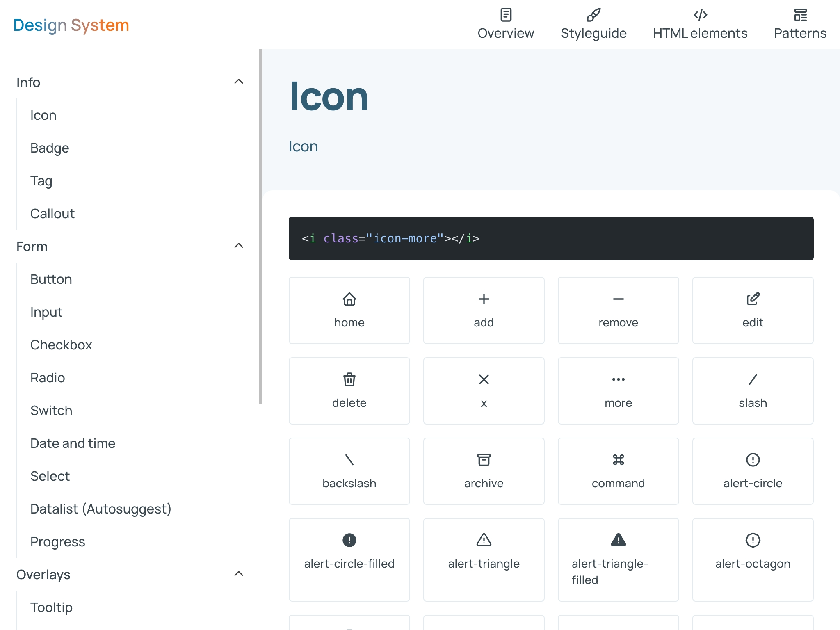Open the Tooltip sidebar link

pyautogui.click(x=51, y=607)
